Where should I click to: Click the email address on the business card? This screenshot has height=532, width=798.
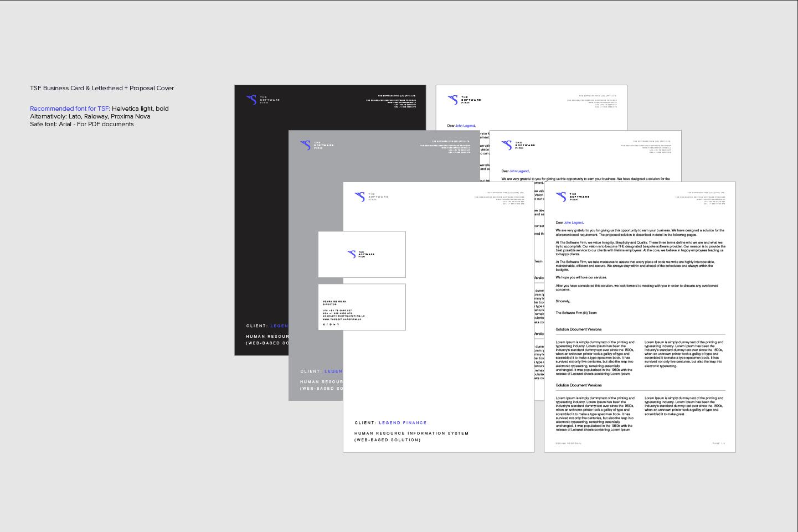coord(343,316)
